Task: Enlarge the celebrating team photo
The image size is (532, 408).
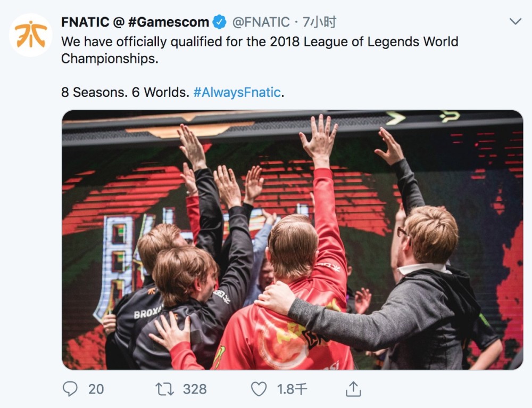Action: click(x=292, y=240)
